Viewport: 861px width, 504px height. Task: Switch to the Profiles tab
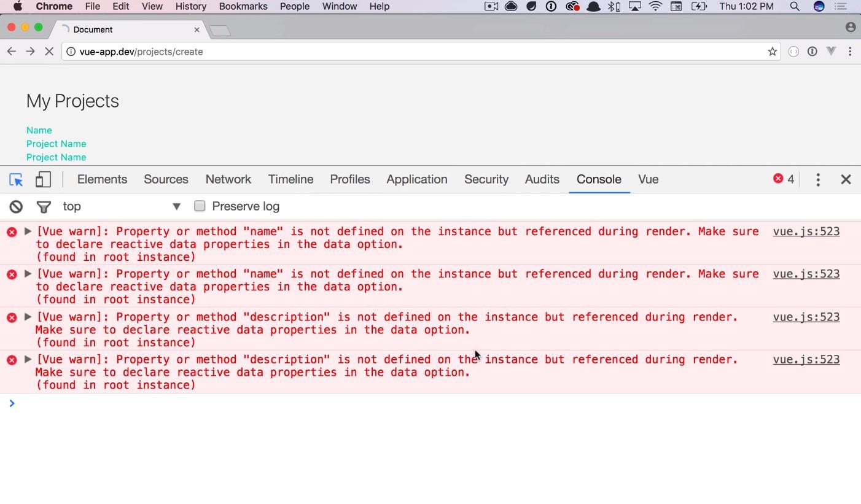click(350, 179)
